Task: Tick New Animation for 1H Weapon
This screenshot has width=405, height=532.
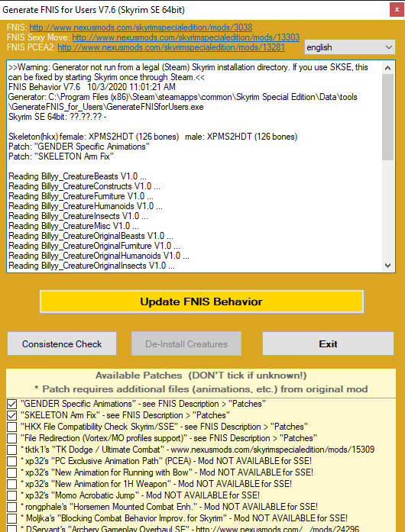Action: pyautogui.click(x=12, y=484)
